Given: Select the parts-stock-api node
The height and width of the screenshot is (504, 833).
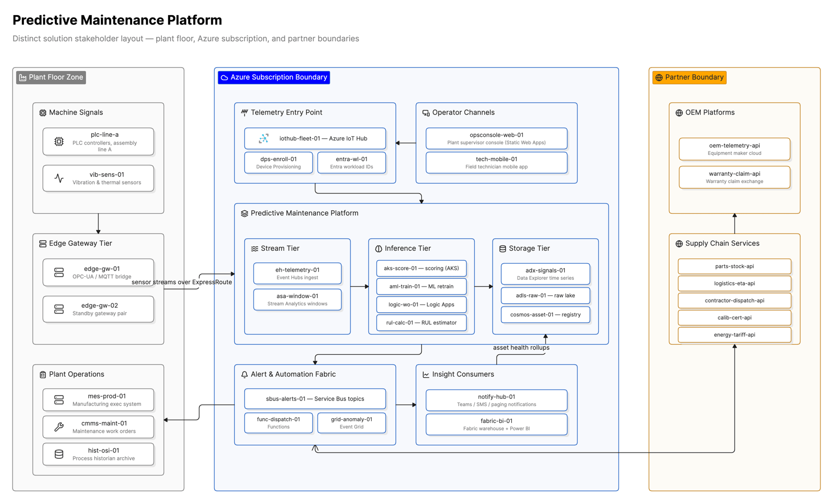Looking at the screenshot, I should click(734, 266).
